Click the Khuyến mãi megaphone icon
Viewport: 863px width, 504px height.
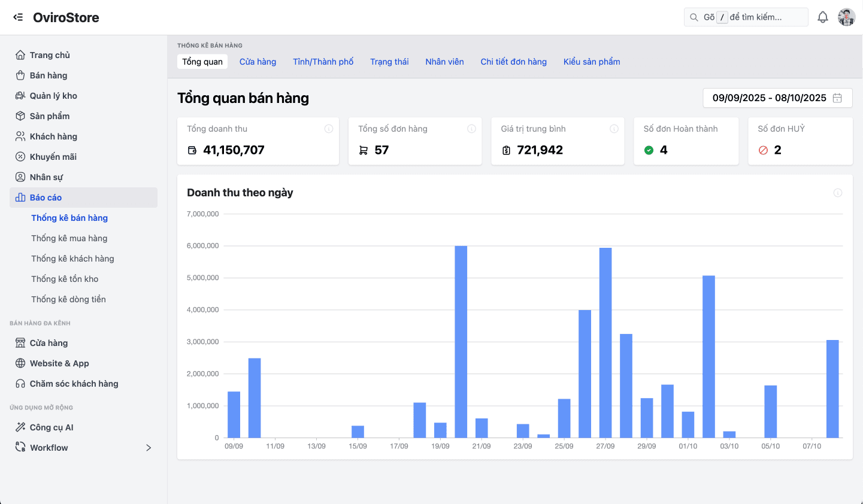pos(19,156)
